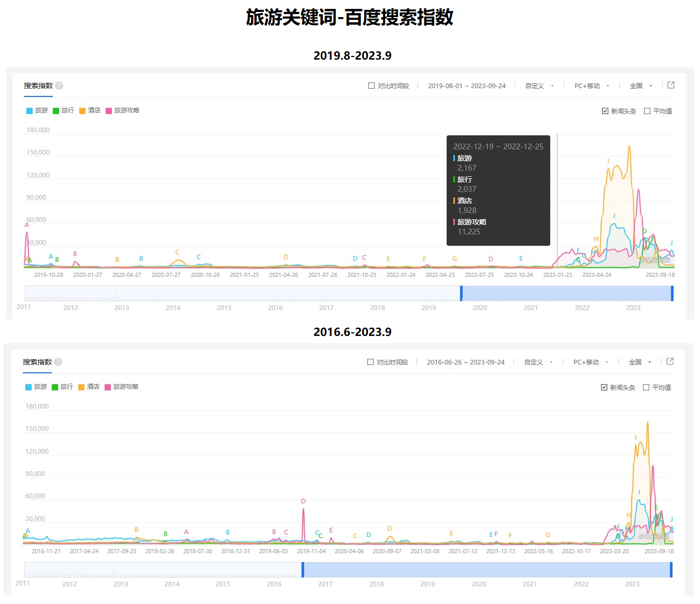Click blue E news marker in upper chart
This screenshot has height=604, width=700.
click(521, 259)
